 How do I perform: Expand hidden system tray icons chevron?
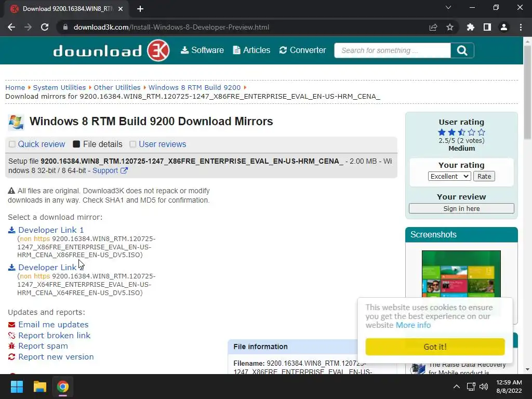coord(457,387)
